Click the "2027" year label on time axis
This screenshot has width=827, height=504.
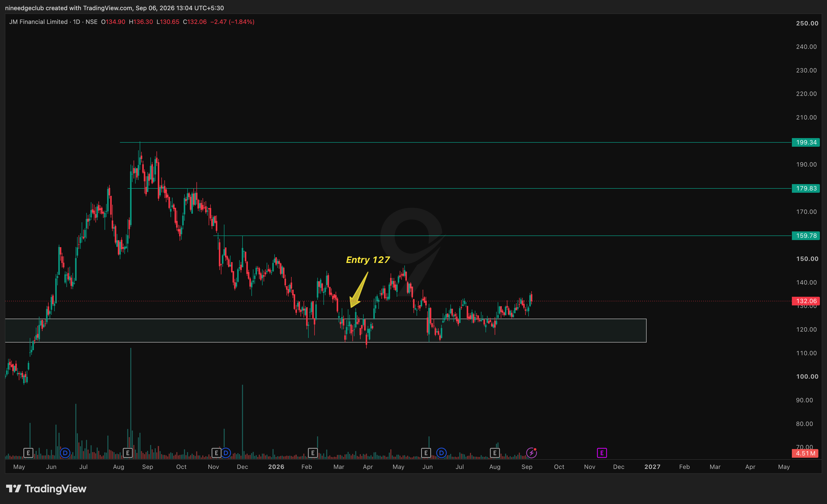point(652,467)
